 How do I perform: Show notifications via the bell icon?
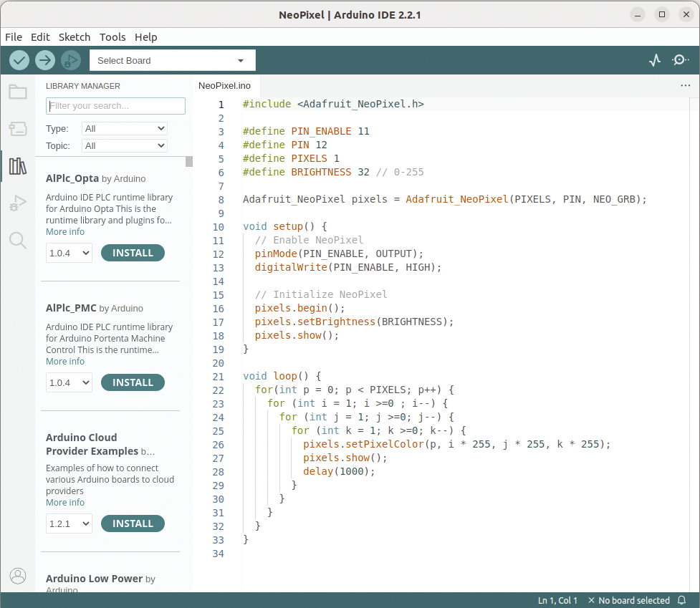(681, 600)
